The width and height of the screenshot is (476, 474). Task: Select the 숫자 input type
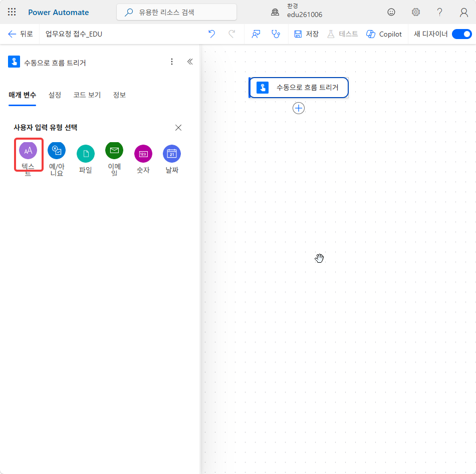143,159
